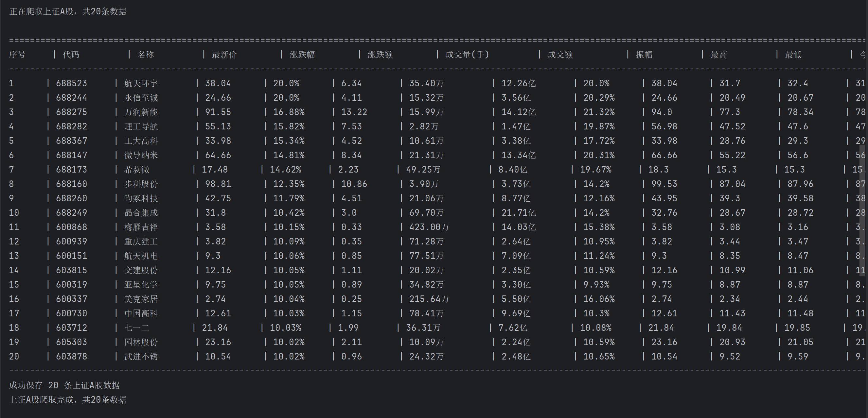Click stock name 万润新能

click(141, 112)
